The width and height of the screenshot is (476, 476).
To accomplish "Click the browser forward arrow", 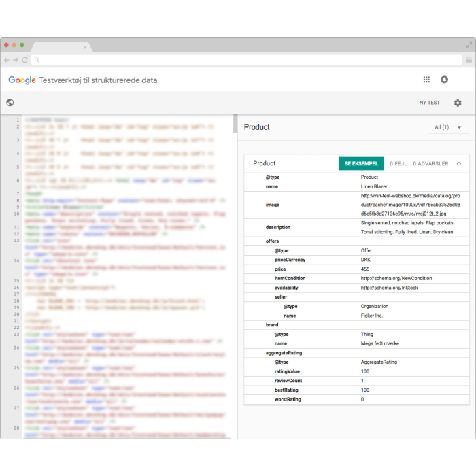I will [x=16, y=60].
